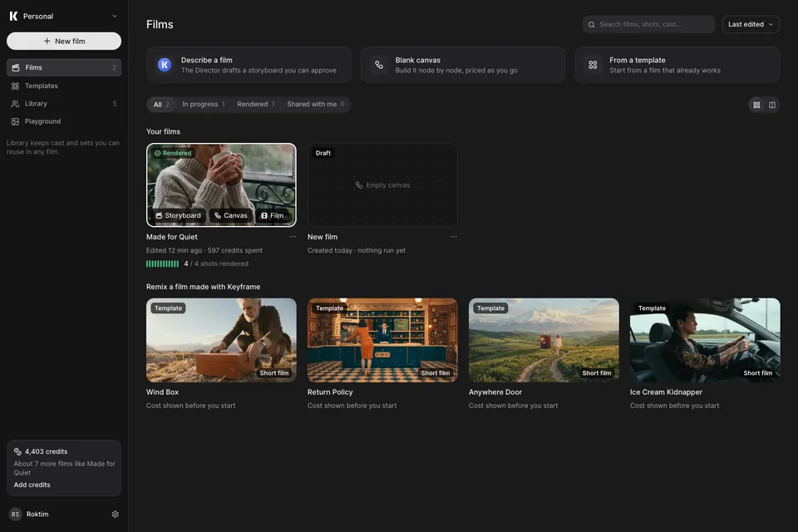Create a New film

point(64,42)
